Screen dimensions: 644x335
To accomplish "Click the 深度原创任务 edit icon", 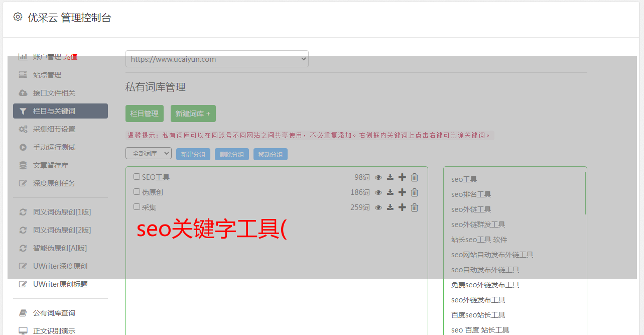I will click(23, 183).
